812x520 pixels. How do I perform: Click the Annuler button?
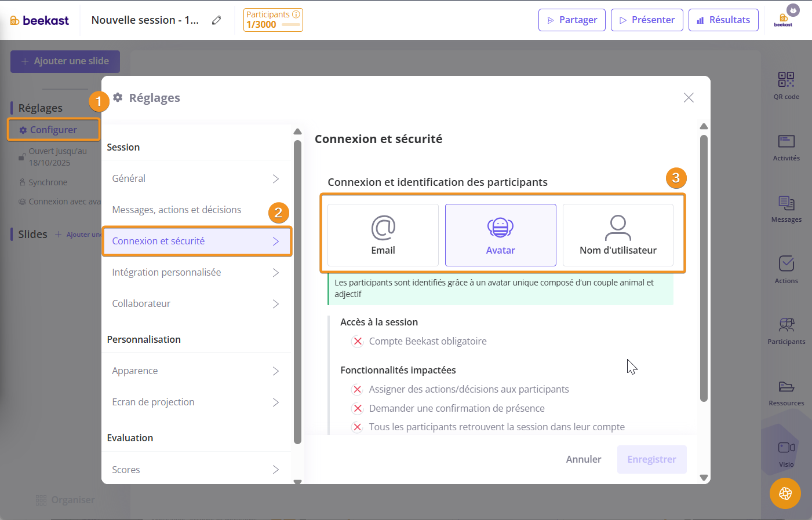tap(583, 459)
